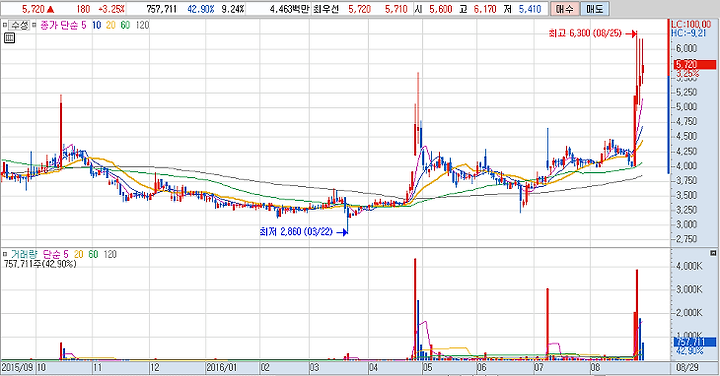Image resolution: width=720 pixels, height=376 pixels.
Task: Click the LC:100.00 label
Action: click(691, 24)
